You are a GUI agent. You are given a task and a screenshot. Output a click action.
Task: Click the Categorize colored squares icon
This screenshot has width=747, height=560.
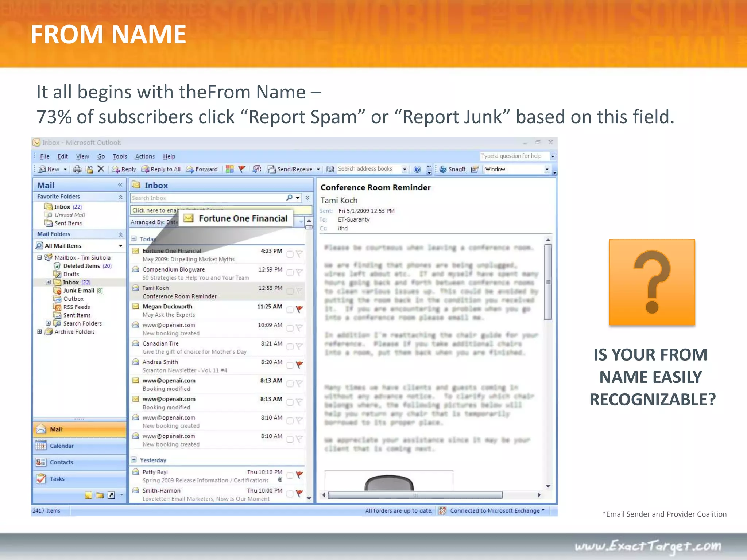click(229, 169)
